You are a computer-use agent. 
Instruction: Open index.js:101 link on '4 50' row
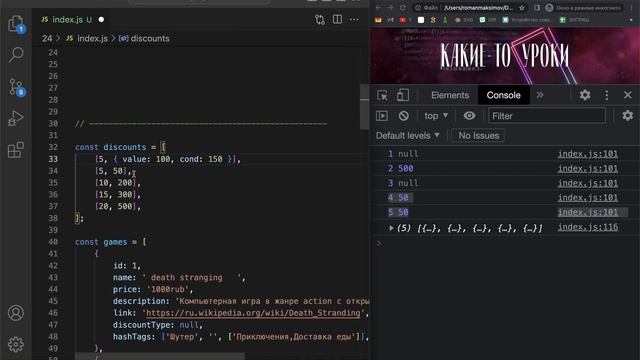(588, 198)
